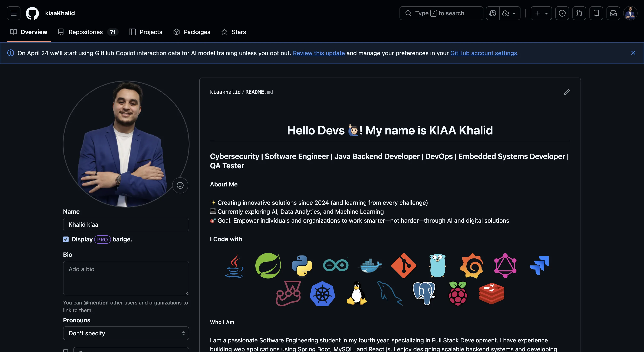Expand the create new dropdown arrow
Viewport: 644px width, 352px height.
546,13
